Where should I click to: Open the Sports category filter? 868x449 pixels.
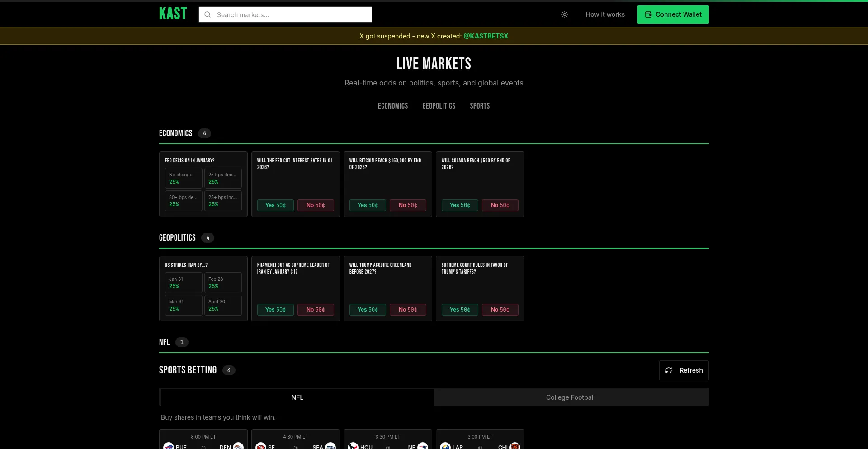pyautogui.click(x=479, y=106)
